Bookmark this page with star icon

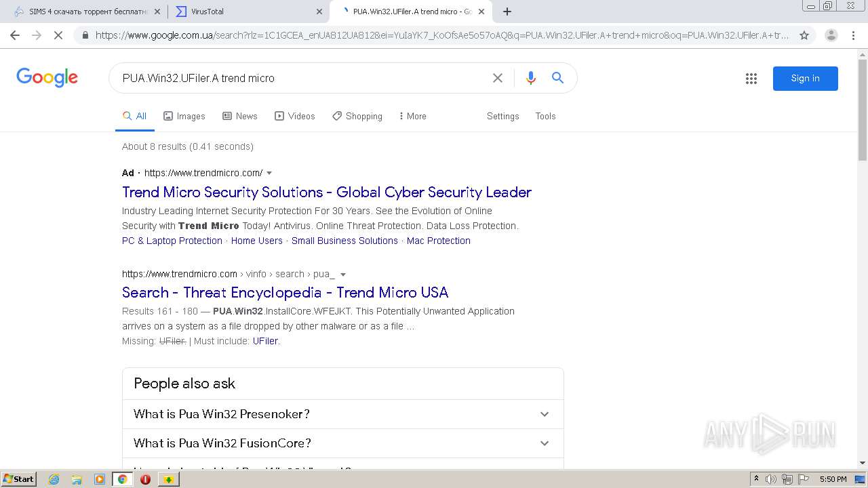click(x=804, y=35)
